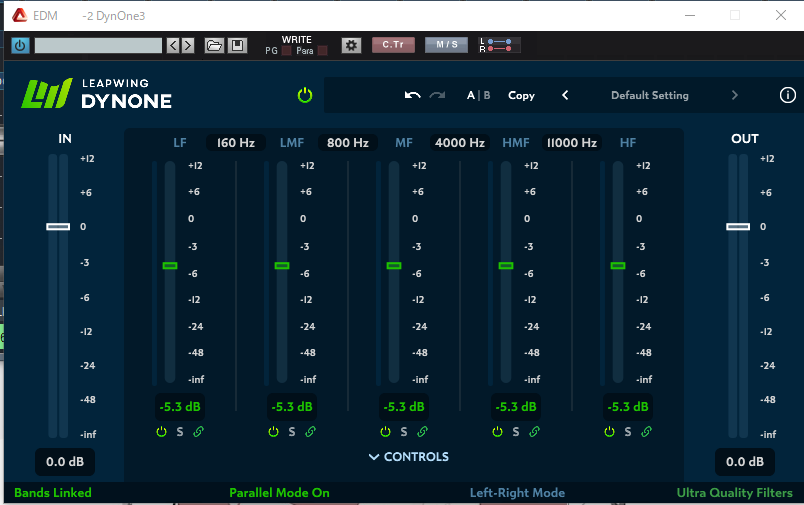The image size is (804, 505).
Task: Select the HMF band label
Action: click(516, 143)
